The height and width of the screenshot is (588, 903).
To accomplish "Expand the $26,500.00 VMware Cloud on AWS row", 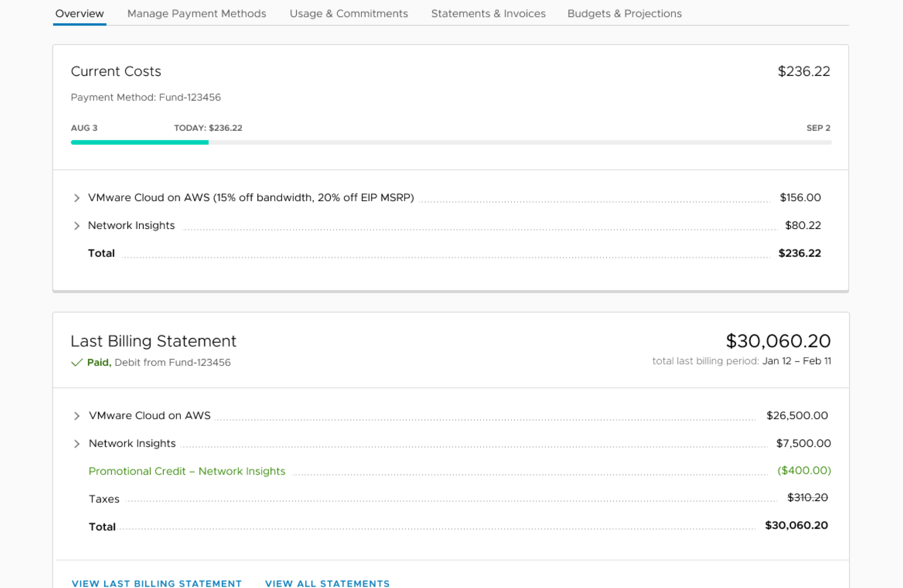I will [77, 416].
